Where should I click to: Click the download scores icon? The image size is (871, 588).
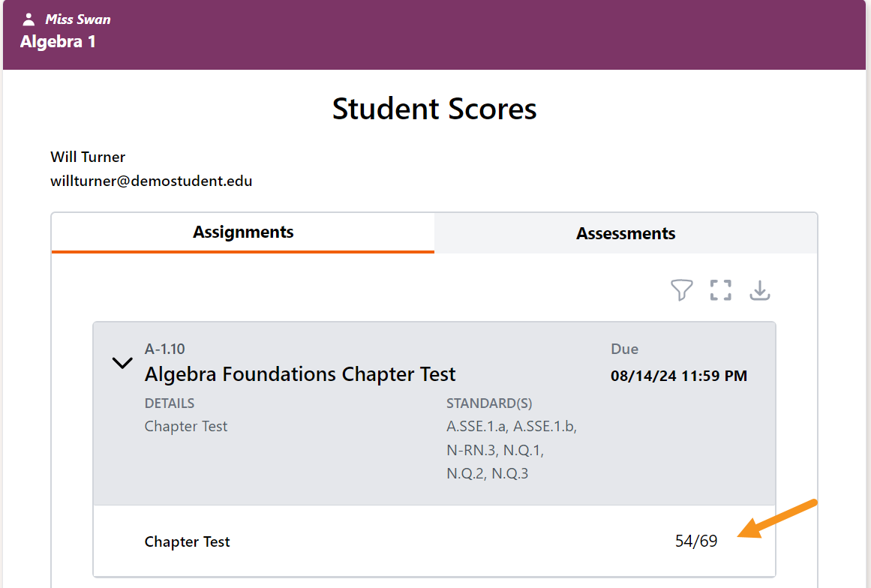click(760, 290)
